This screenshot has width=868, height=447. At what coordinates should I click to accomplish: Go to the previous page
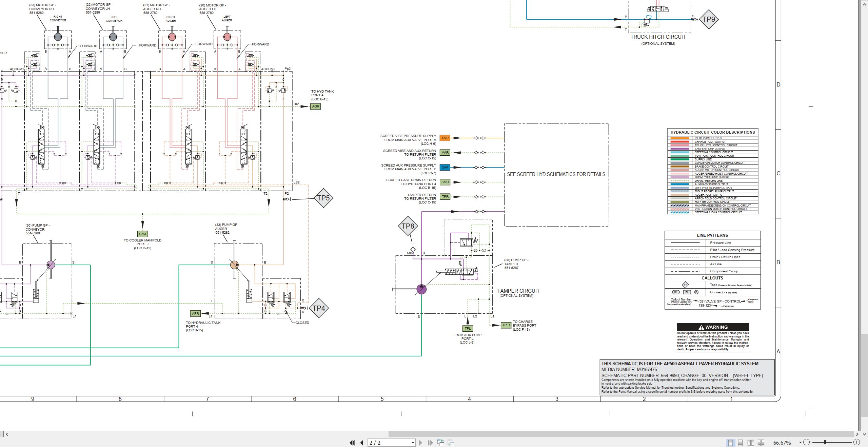click(x=362, y=443)
